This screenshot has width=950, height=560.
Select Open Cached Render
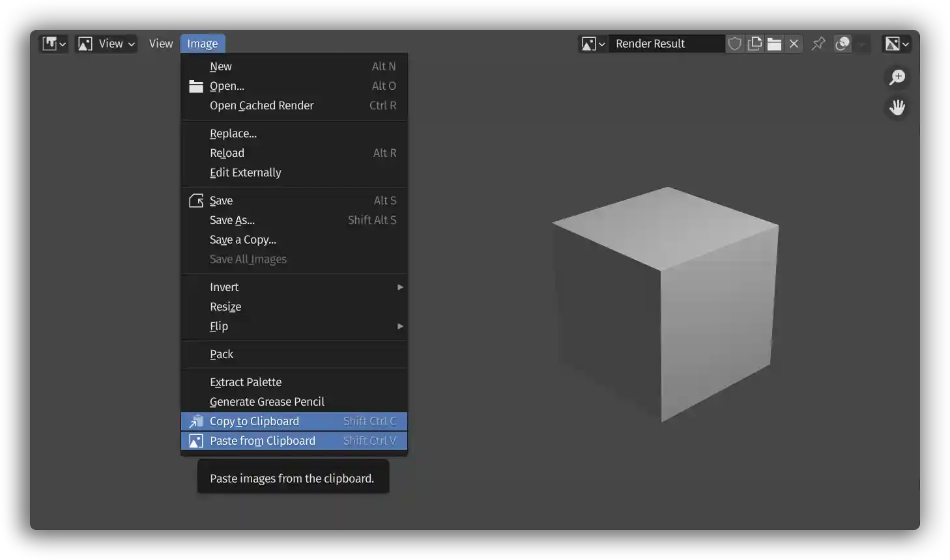tap(261, 105)
